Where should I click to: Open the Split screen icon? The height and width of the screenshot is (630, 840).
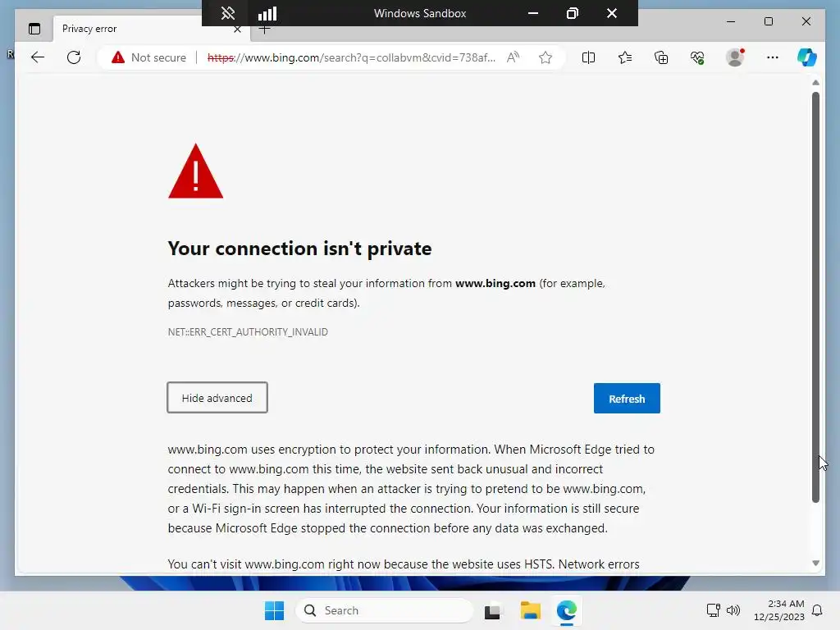[x=588, y=57]
